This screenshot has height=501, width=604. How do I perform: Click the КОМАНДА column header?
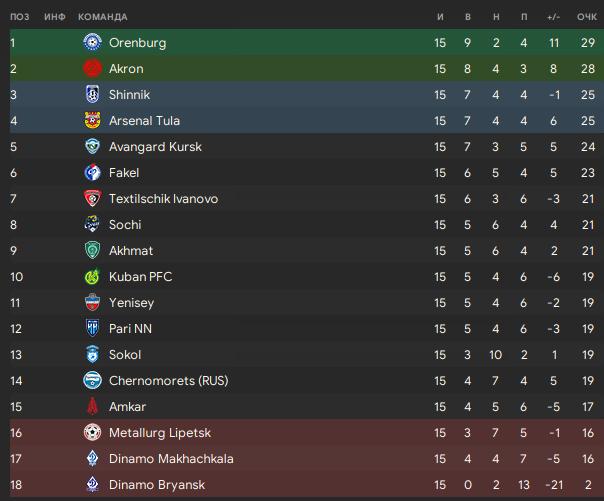point(103,17)
